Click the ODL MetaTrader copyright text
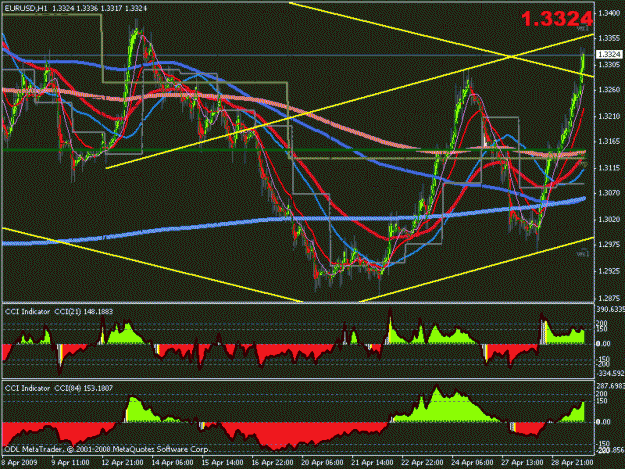 tap(107, 449)
